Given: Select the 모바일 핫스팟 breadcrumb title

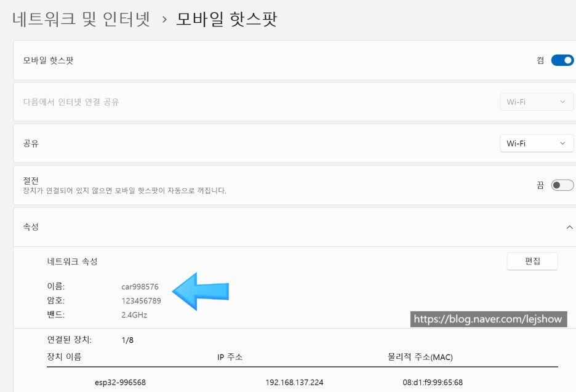Looking at the screenshot, I should [x=226, y=18].
